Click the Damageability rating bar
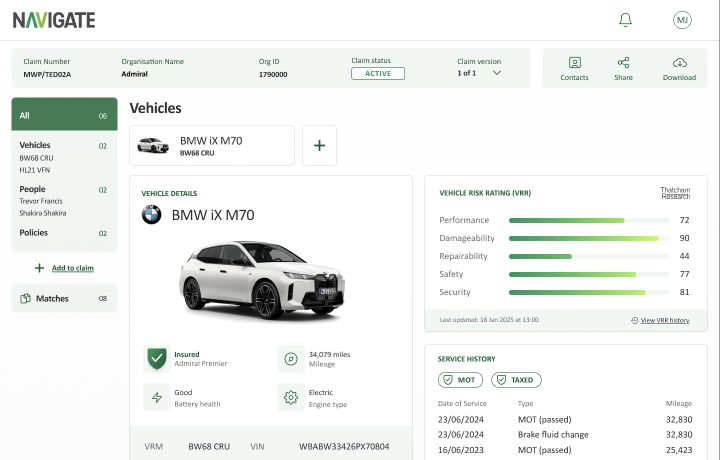This screenshot has width=720, height=460. (x=589, y=238)
